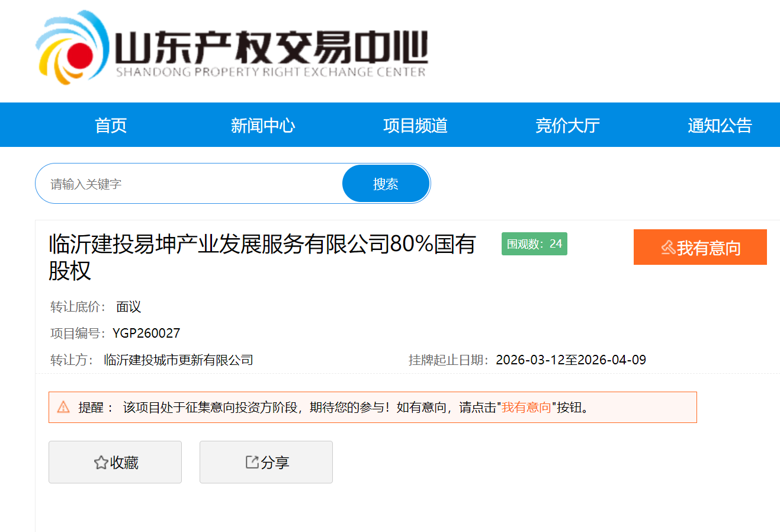The image size is (780, 532).
Task: Go to the 首页 navigation tab
Action: click(x=111, y=126)
